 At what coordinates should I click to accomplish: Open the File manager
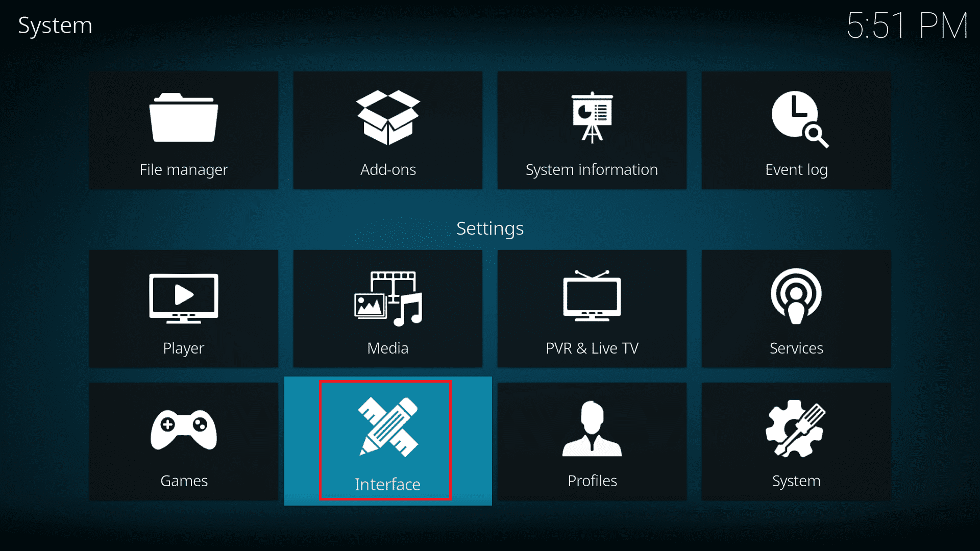184,129
